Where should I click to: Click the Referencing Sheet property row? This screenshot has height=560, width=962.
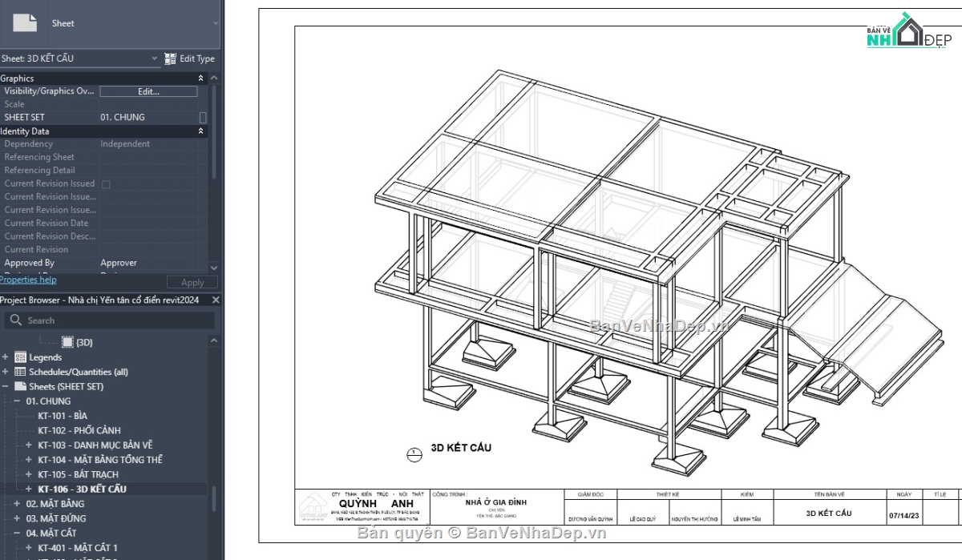104,157
